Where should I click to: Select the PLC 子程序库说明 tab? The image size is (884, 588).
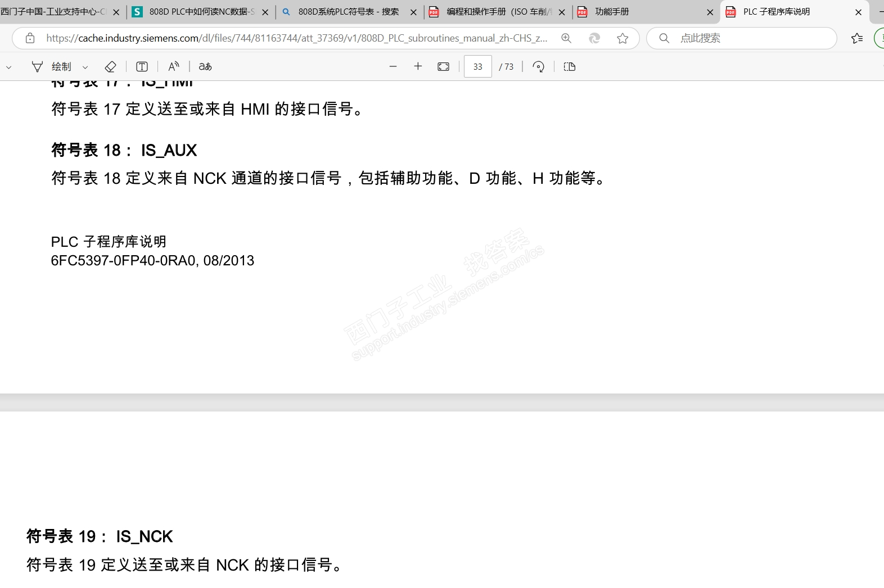[794, 12]
